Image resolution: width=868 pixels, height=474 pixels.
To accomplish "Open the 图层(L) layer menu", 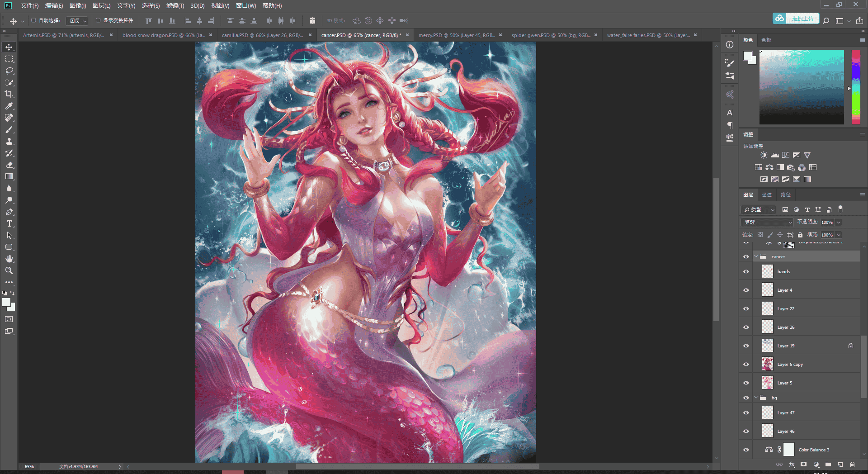I will 101,5.
